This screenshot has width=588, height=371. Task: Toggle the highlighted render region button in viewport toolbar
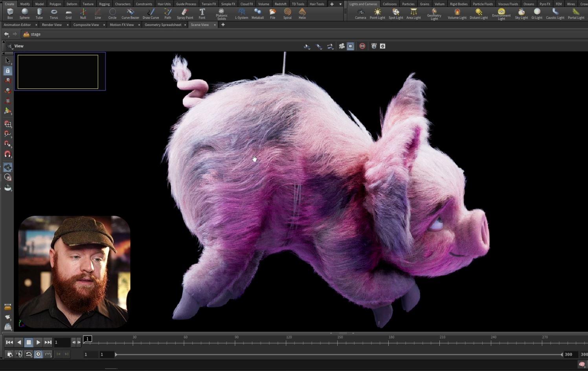[x=350, y=46]
